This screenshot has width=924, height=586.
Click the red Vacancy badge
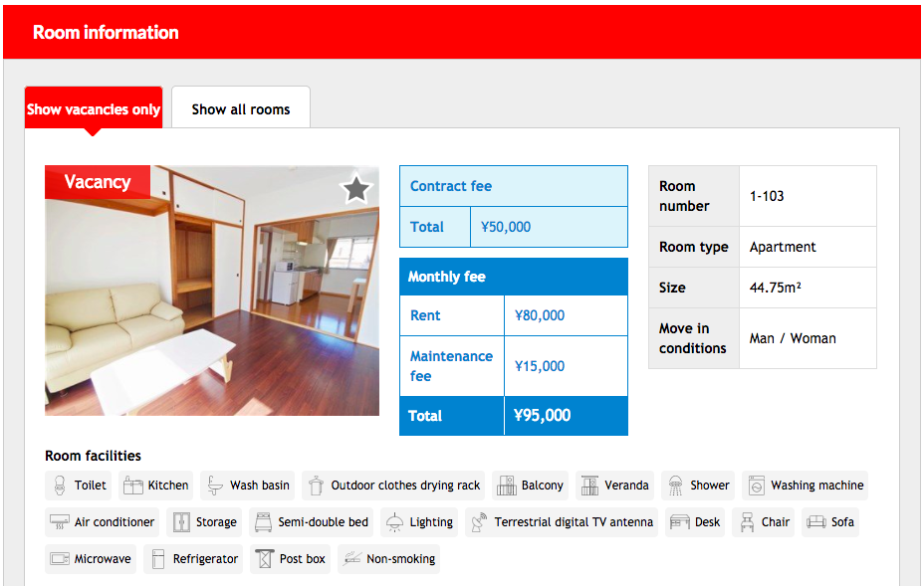point(98,182)
